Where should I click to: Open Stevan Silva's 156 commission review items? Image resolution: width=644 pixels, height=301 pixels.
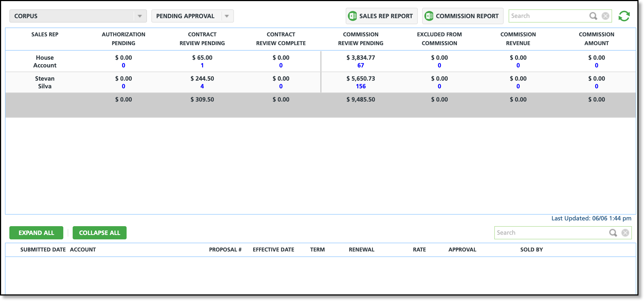tap(361, 86)
